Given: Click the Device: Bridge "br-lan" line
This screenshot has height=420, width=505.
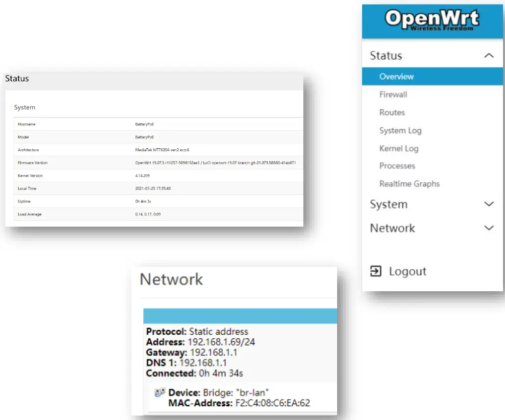Looking at the screenshot, I should pyautogui.click(x=218, y=392).
